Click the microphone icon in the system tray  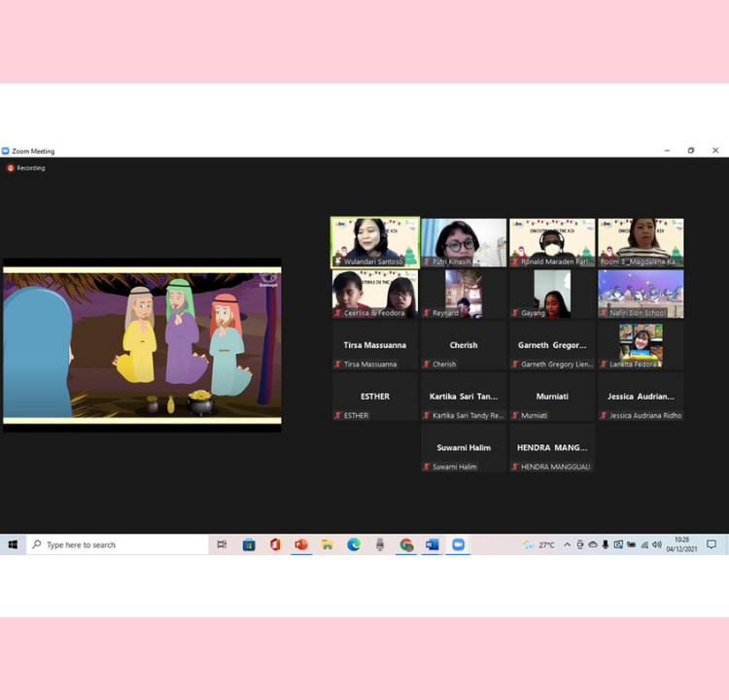tap(605, 544)
